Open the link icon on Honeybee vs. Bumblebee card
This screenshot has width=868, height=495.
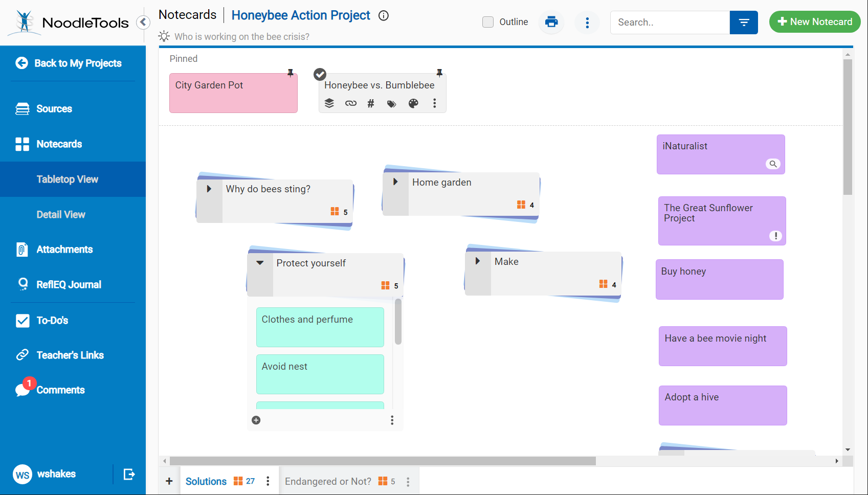[350, 103]
